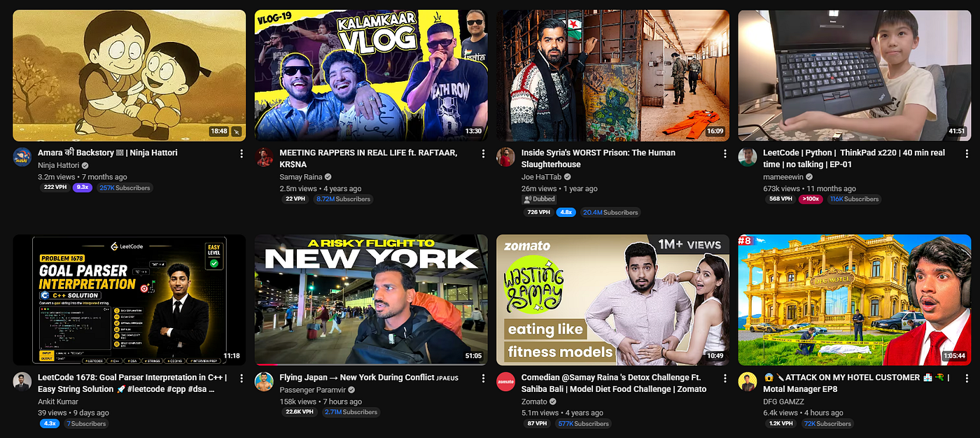Open three-dot menu for Zomato Detox video
The image size is (980, 438).
(725, 378)
